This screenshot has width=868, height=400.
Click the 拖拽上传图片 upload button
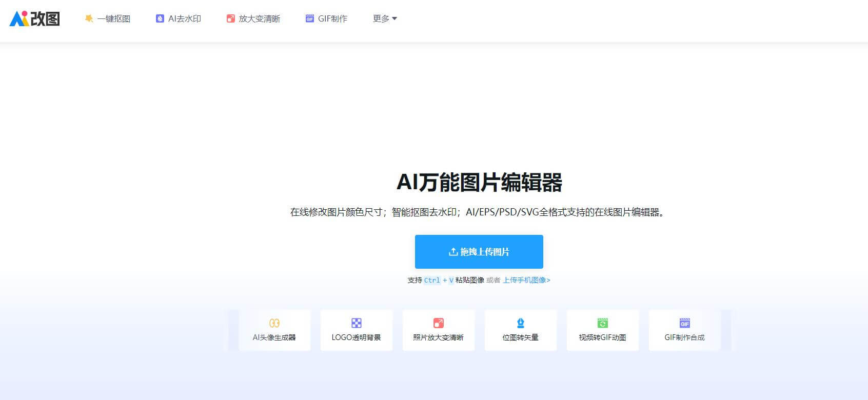click(x=479, y=252)
